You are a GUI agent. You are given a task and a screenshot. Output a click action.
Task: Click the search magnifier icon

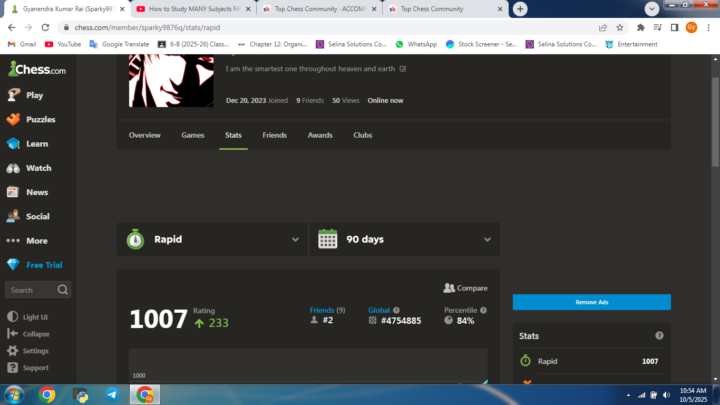pyautogui.click(x=63, y=290)
